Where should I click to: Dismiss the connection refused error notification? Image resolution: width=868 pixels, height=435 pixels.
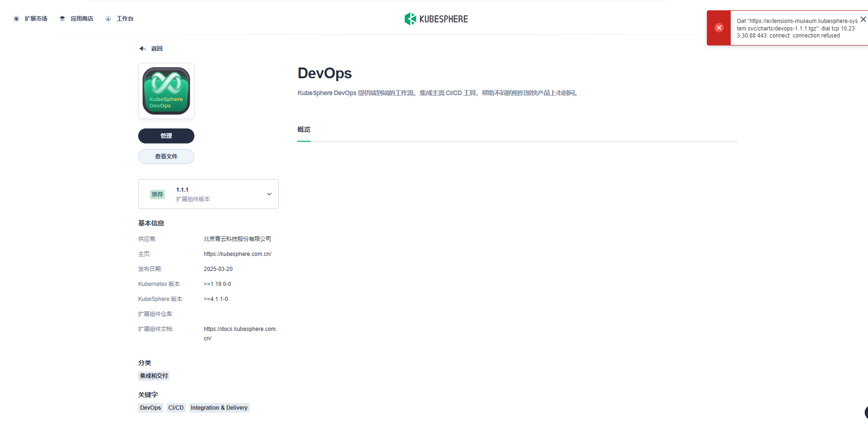863,19
